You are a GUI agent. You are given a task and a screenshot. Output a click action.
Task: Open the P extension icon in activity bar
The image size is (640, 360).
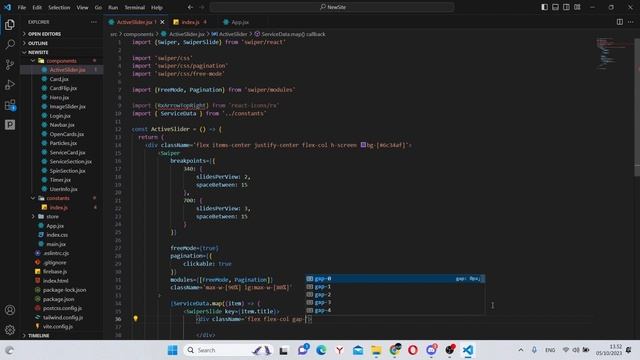point(10,124)
